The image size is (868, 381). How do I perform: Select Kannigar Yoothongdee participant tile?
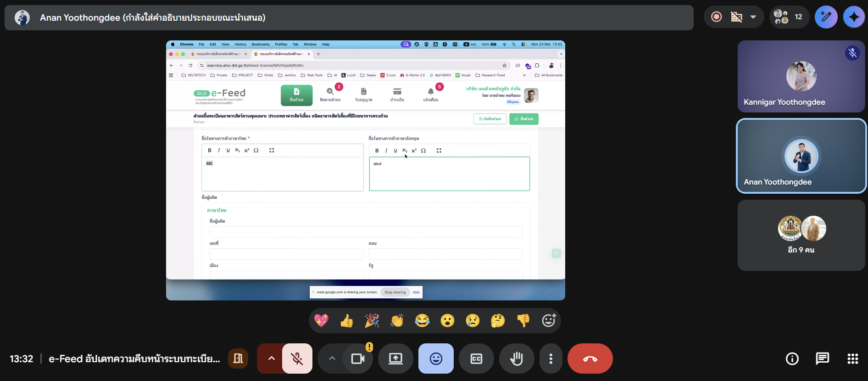click(x=801, y=77)
